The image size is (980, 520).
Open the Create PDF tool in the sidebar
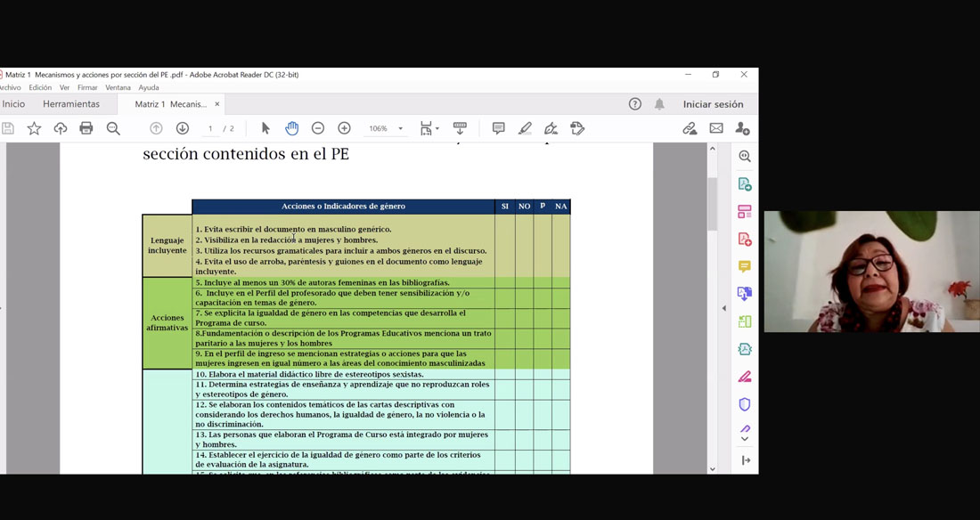(x=745, y=240)
